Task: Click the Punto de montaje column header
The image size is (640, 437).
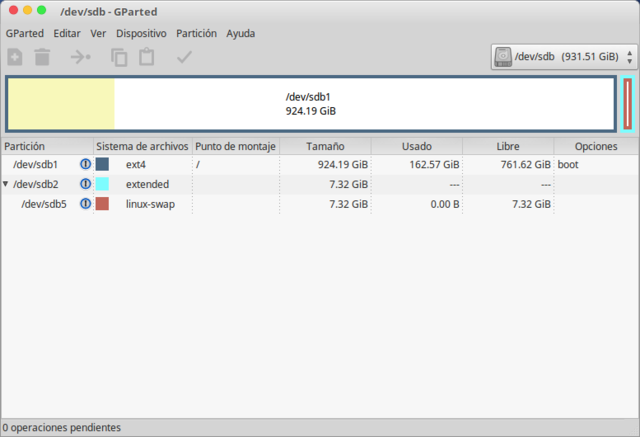Action: point(236,146)
